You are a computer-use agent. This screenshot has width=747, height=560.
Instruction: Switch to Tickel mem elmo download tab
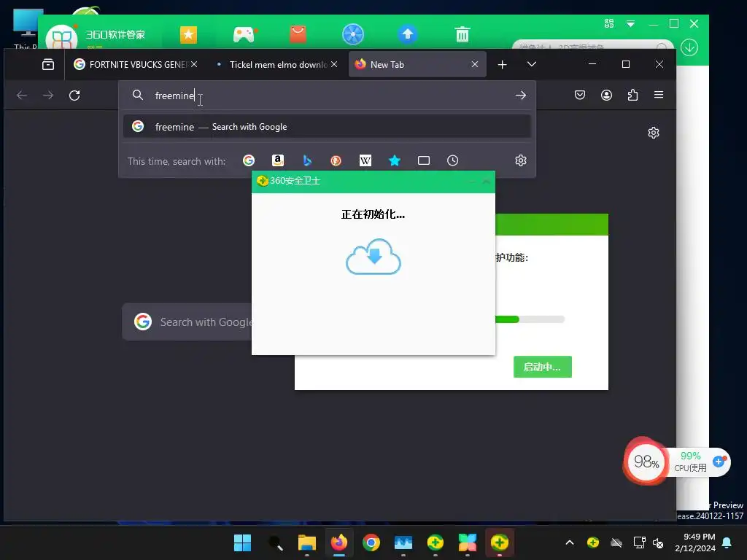click(271, 65)
